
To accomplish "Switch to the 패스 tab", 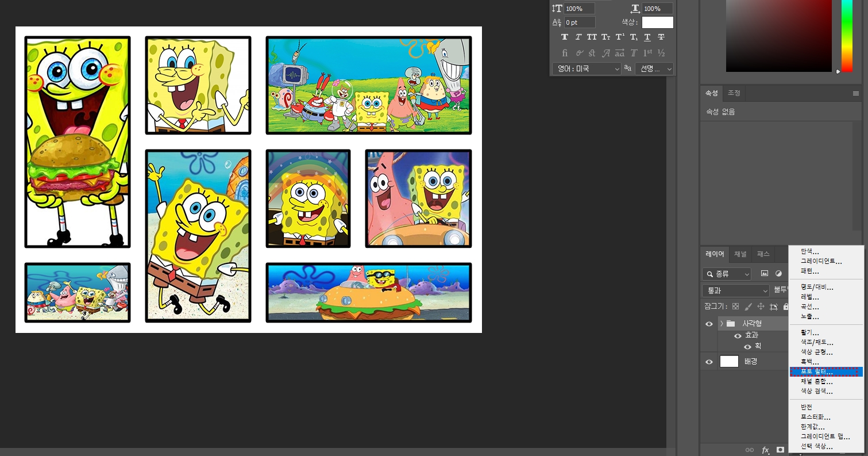I will point(763,254).
